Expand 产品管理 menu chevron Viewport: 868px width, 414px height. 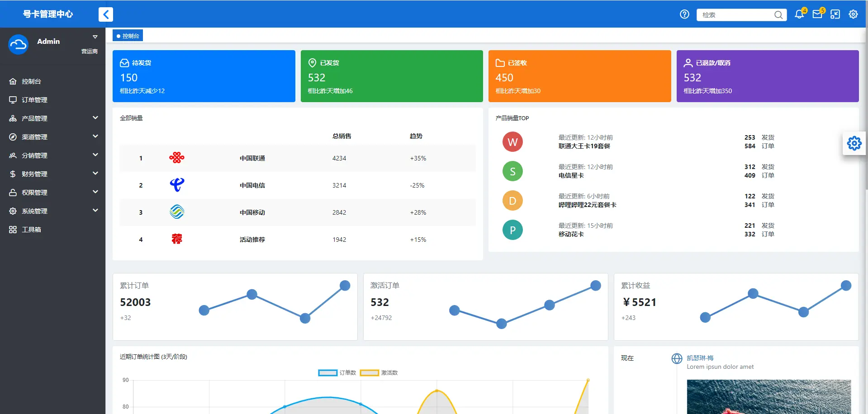pyautogui.click(x=95, y=118)
